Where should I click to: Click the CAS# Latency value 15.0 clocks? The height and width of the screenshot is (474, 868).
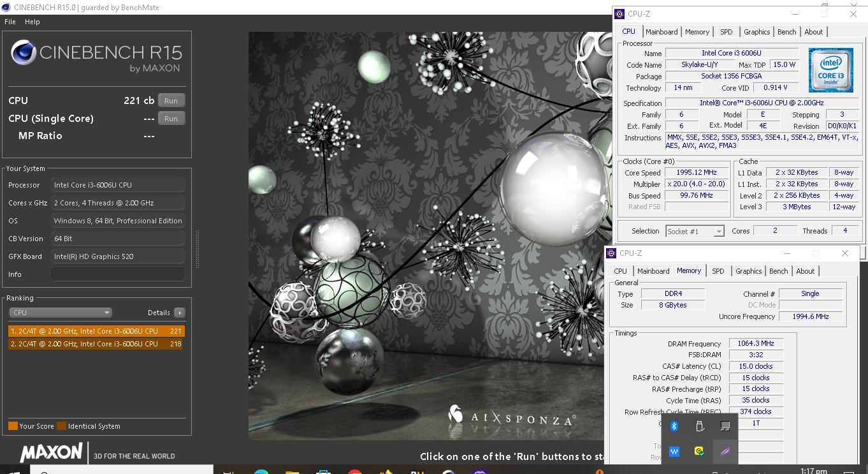(756, 366)
